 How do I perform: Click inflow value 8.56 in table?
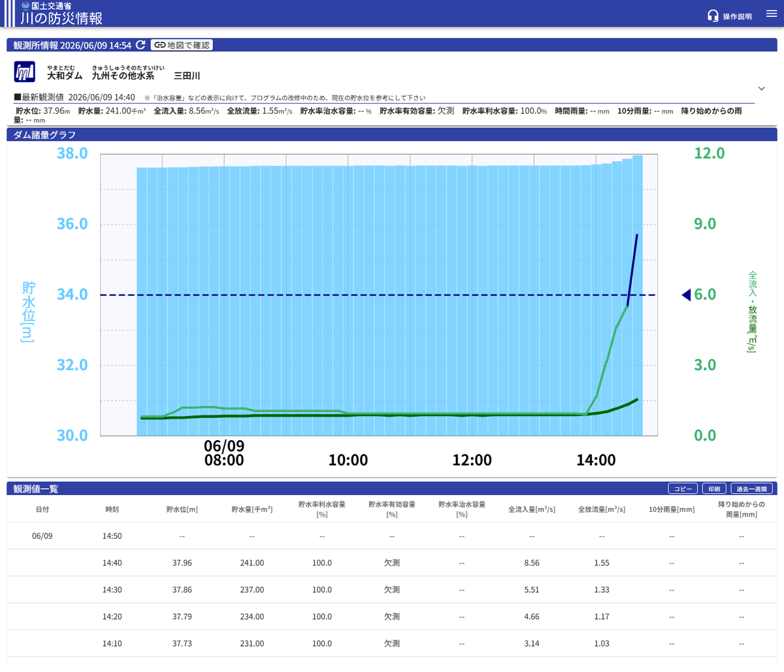pos(532,563)
